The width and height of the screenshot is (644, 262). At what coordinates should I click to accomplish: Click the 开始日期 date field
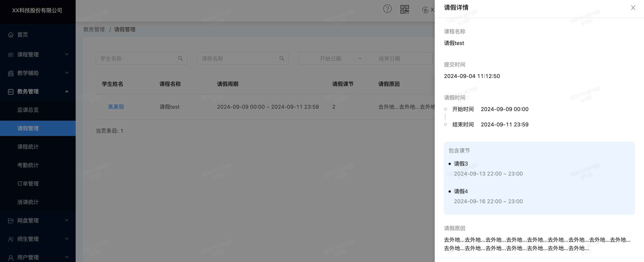click(x=330, y=59)
